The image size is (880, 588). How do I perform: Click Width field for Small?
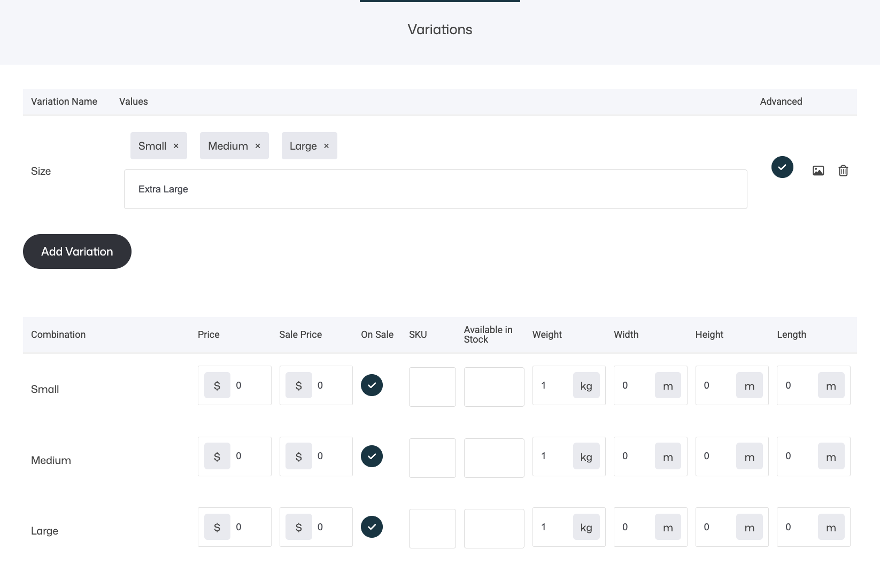(x=651, y=385)
